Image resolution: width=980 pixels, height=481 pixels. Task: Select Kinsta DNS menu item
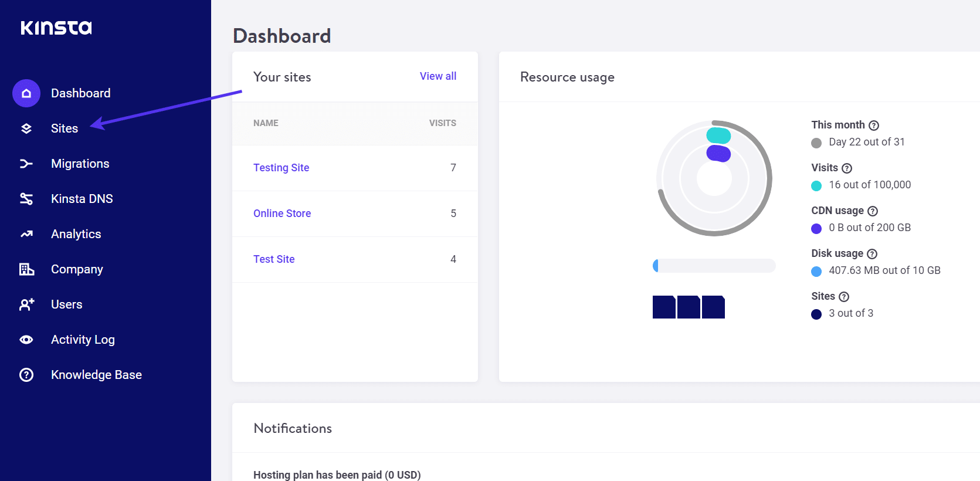pyautogui.click(x=82, y=199)
